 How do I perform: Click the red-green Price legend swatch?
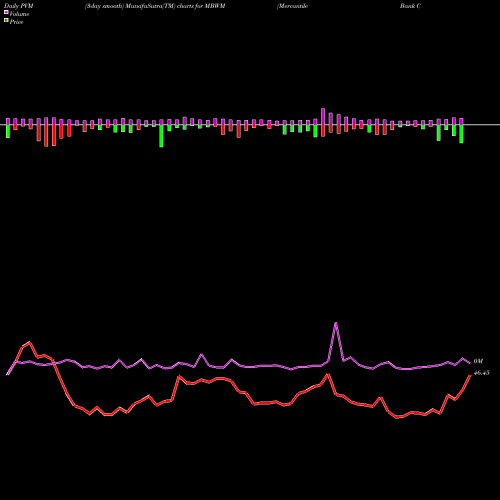[6, 21]
